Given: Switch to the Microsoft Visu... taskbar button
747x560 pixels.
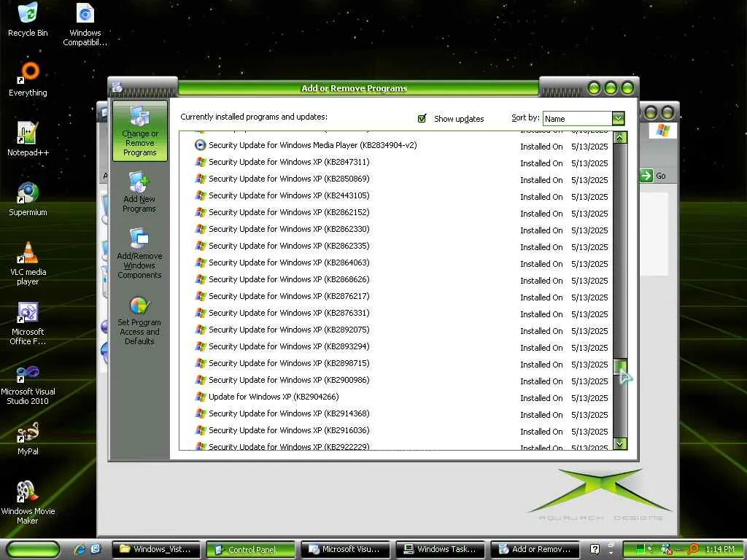Looking at the screenshot, I should pos(346,550).
